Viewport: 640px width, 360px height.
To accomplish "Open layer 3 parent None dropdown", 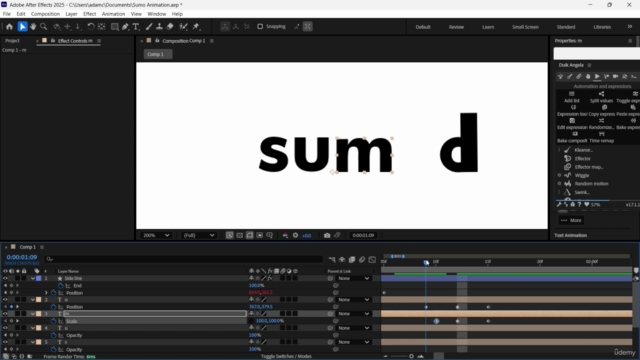I will (353, 314).
